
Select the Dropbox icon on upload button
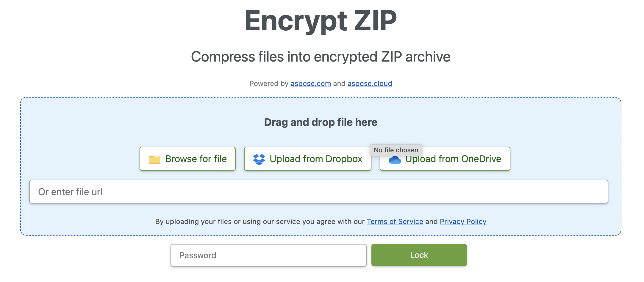click(259, 159)
